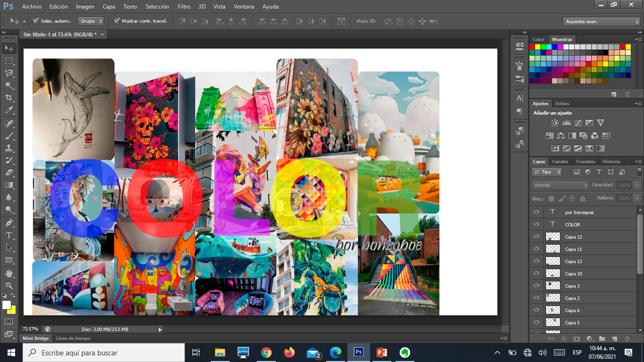This screenshot has width=644, height=362.
Task: Open Chrome from the taskbar
Action: [266, 352]
